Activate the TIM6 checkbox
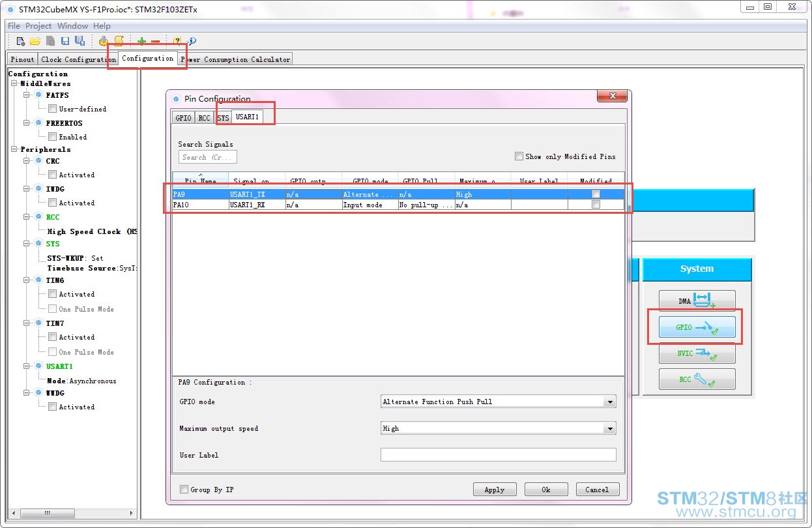Image resolution: width=812 pixels, height=528 pixels. point(52,294)
